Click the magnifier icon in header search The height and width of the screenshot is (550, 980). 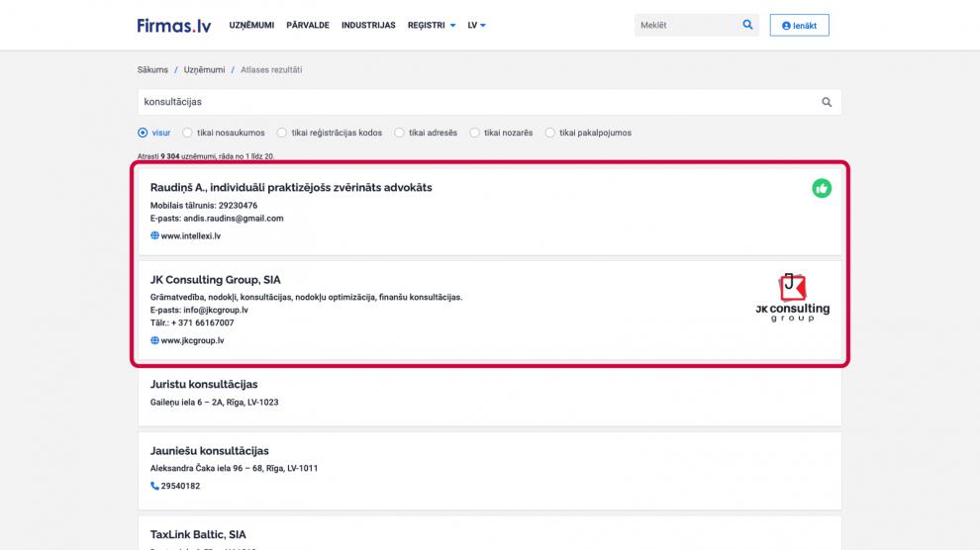(x=747, y=25)
